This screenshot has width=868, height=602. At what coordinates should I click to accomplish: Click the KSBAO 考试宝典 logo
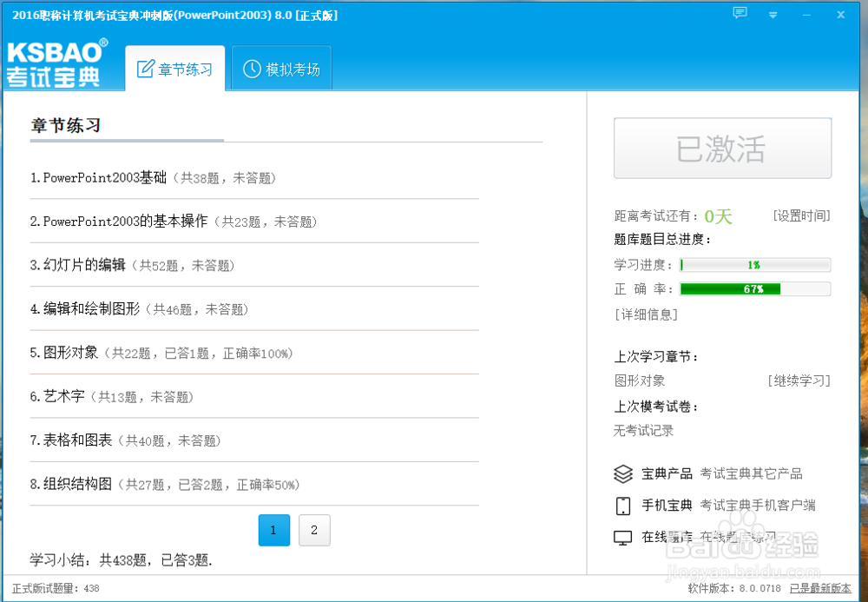57,63
